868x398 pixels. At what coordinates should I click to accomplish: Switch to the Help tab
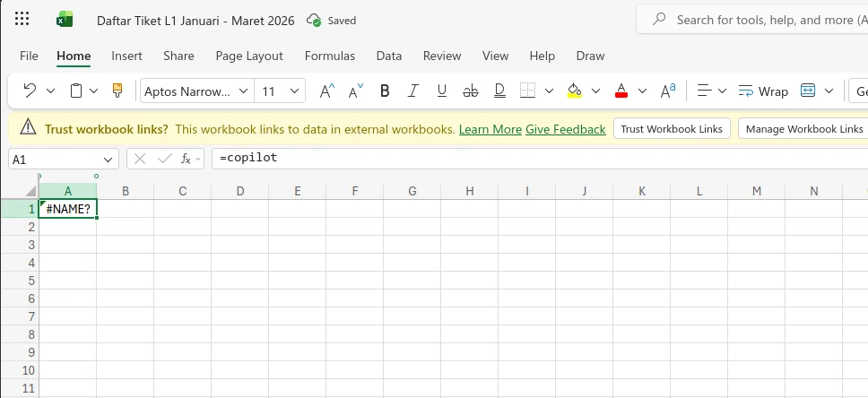[542, 56]
